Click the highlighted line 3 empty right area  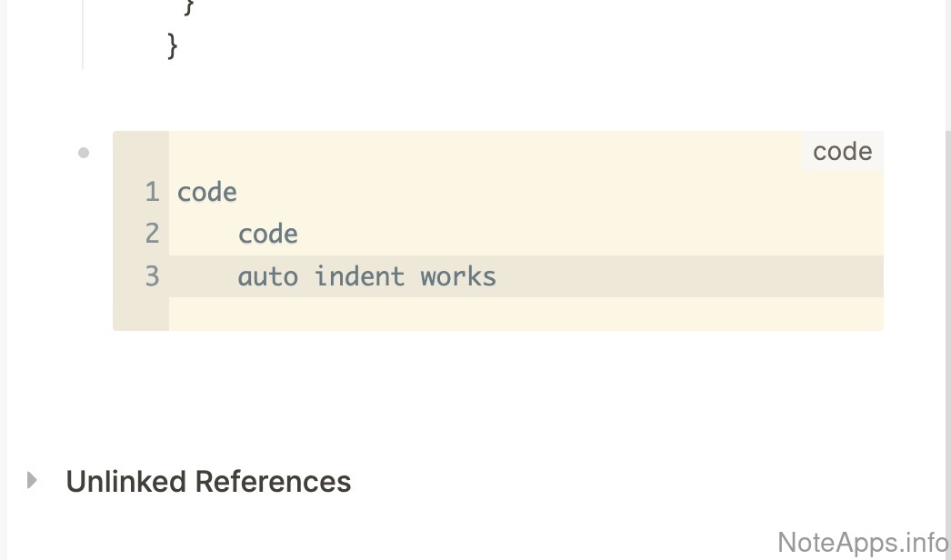point(691,276)
